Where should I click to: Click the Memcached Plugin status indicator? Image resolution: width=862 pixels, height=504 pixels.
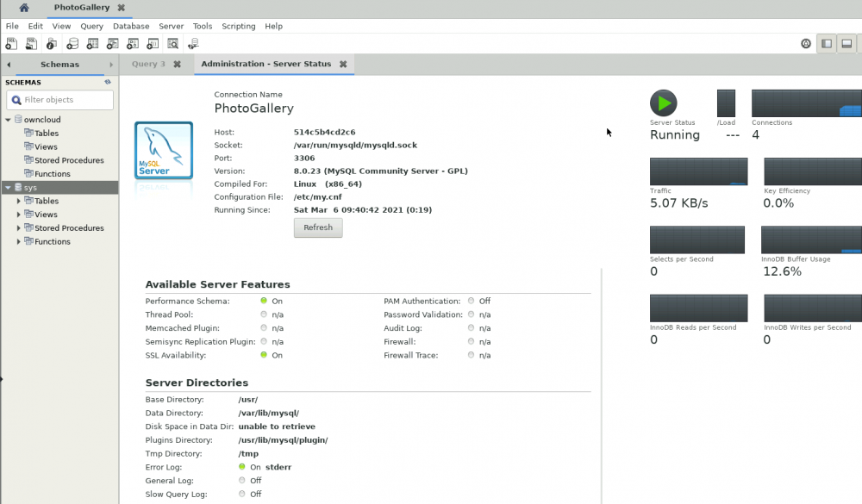[264, 327]
